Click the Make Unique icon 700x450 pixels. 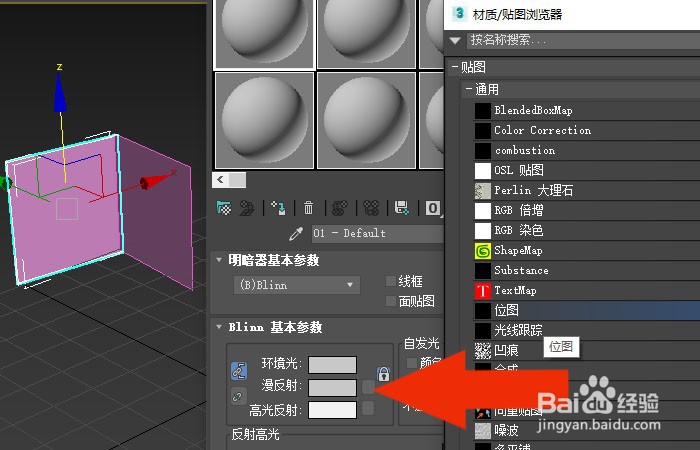click(371, 208)
